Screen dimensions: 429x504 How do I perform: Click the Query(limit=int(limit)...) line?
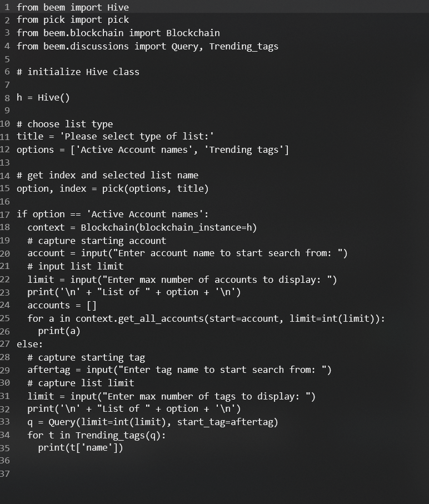[x=153, y=422]
